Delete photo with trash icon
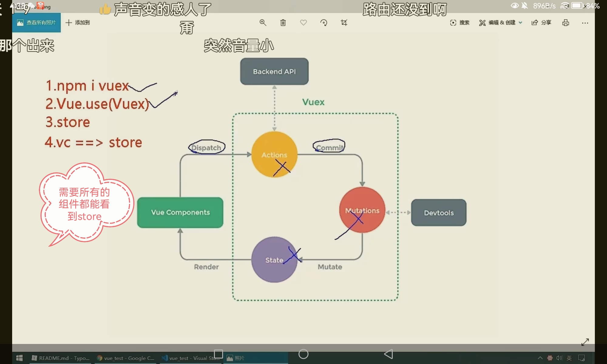Viewport: 607px width, 364px height. [283, 22]
